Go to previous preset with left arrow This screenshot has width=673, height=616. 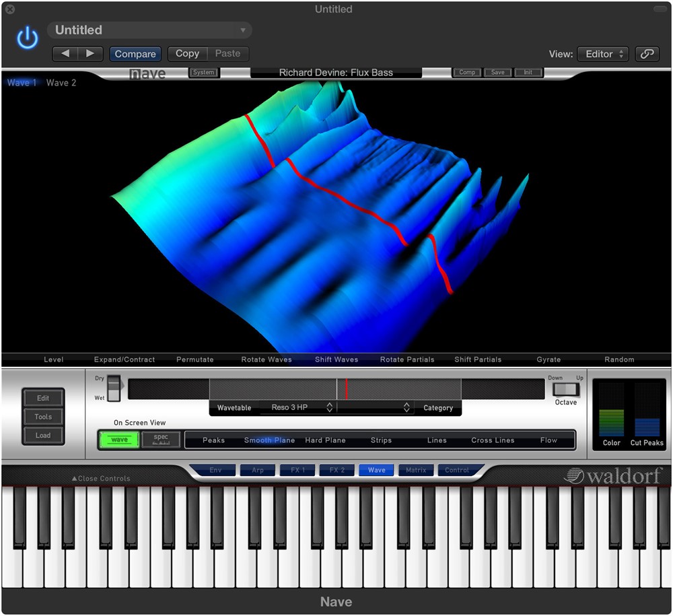tap(65, 54)
